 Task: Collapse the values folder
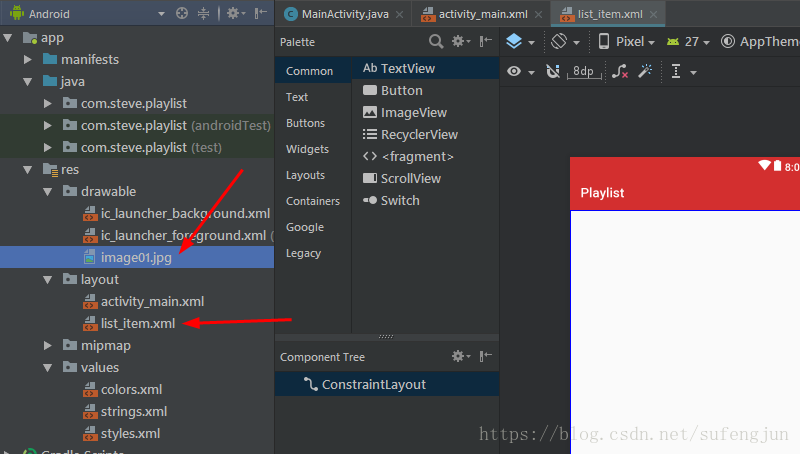[x=47, y=368]
